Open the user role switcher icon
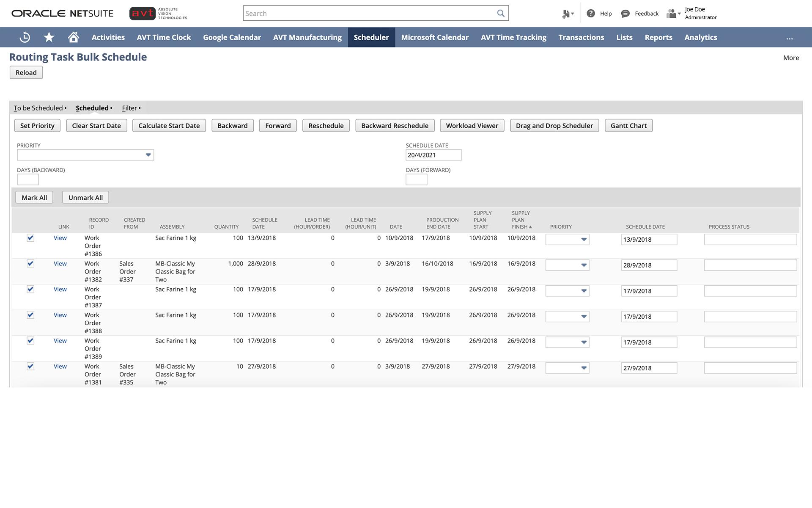Screen dimensions: 812x508 coord(672,14)
